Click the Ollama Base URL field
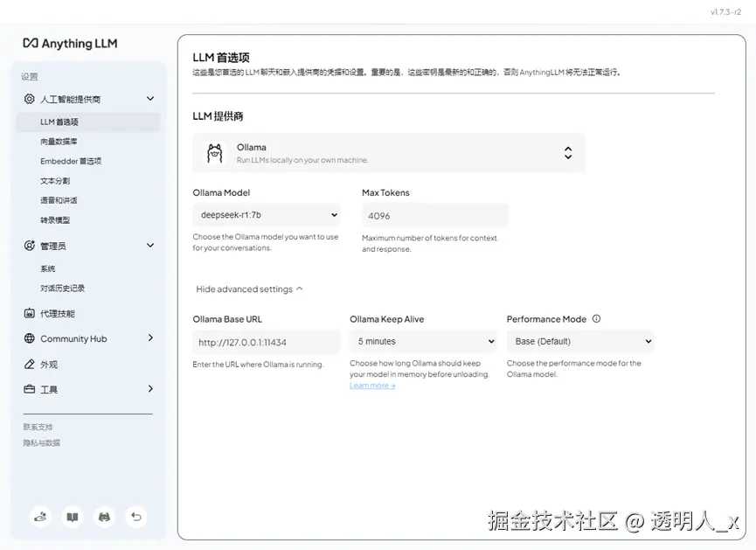Viewport: 756px width, 550px height. click(267, 342)
